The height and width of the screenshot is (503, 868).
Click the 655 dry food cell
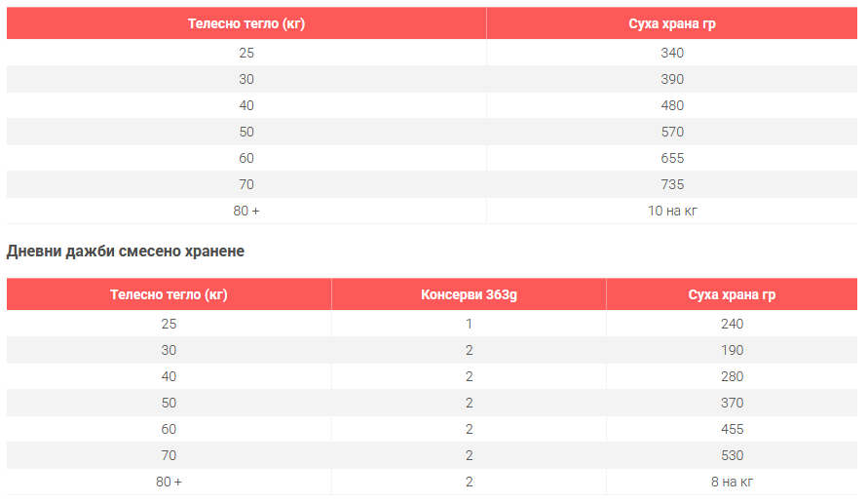(672, 158)
